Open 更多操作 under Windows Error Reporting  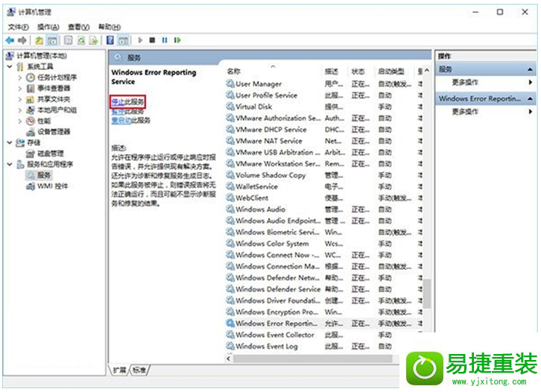pyautogui.click(x=465, y=112)
